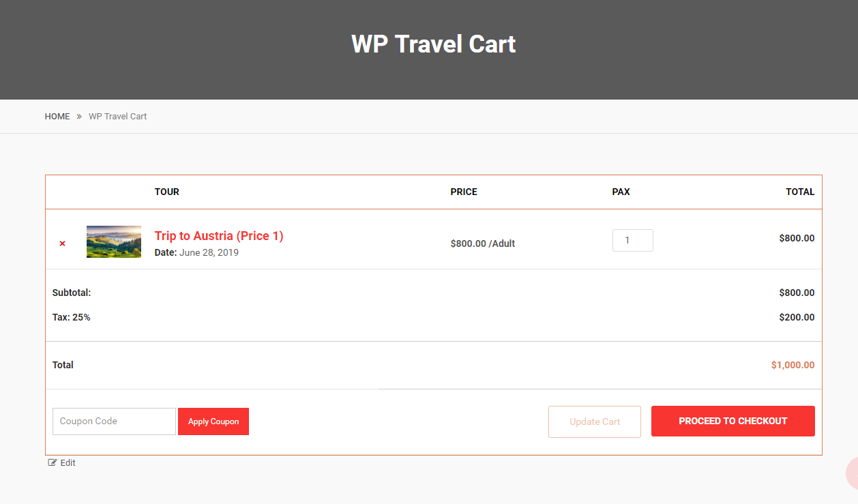Open the Austria trip thumbnail image
858x504 pixels.
pyautogui.click(x=114, y=241)
